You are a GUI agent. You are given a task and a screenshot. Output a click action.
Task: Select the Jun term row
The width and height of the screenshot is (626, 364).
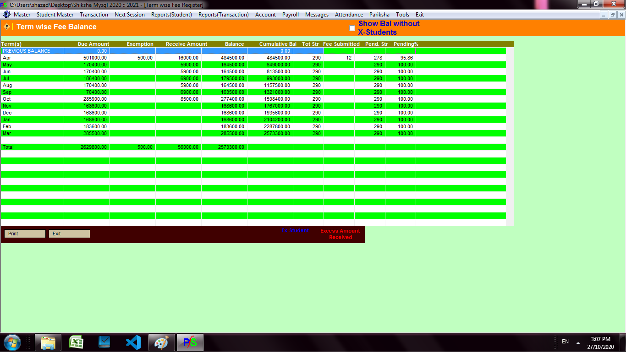253,71
